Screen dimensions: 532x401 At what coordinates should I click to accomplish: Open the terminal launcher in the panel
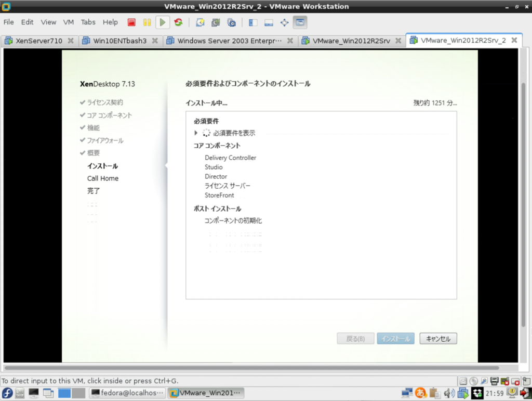coord(34,393)
